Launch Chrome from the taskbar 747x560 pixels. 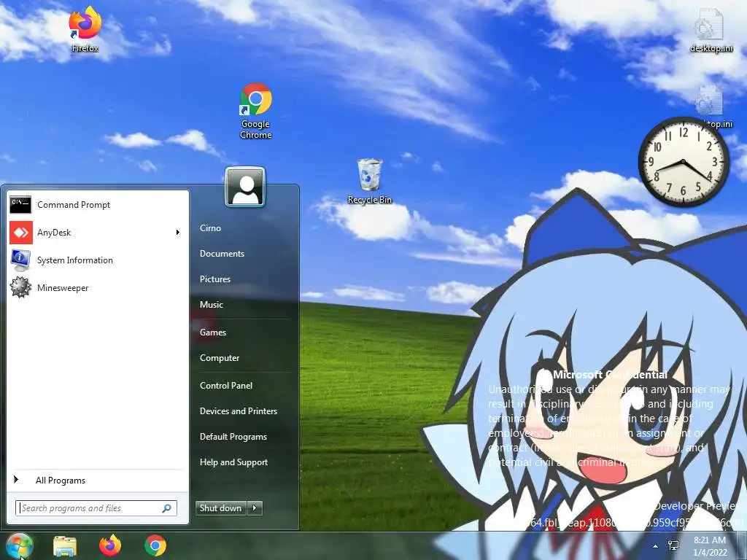click(155, 545)
